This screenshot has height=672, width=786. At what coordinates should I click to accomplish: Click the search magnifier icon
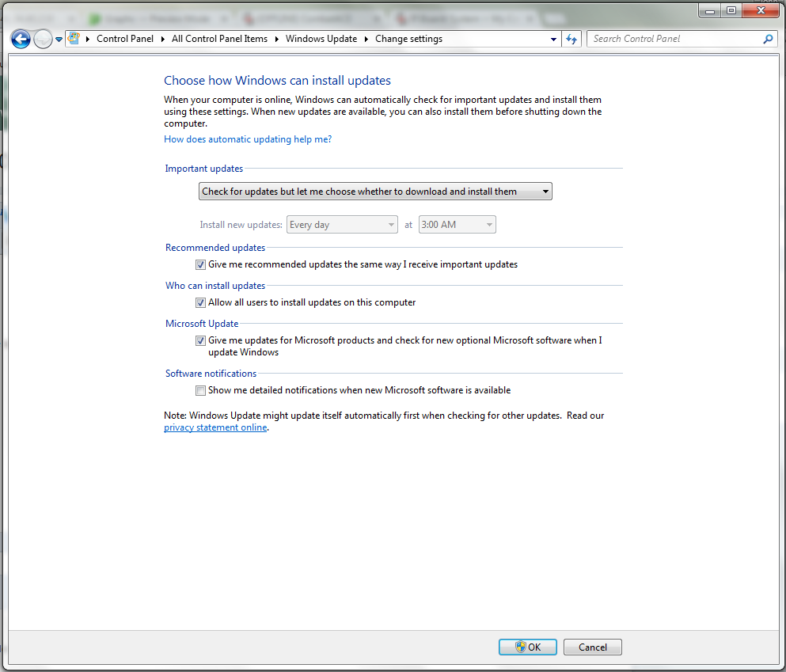(x=768, y=39)
